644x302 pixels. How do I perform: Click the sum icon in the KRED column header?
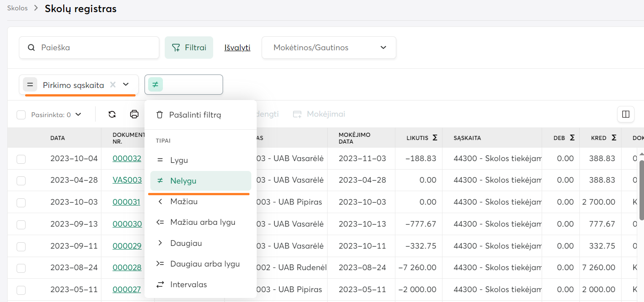click(613, 138)
